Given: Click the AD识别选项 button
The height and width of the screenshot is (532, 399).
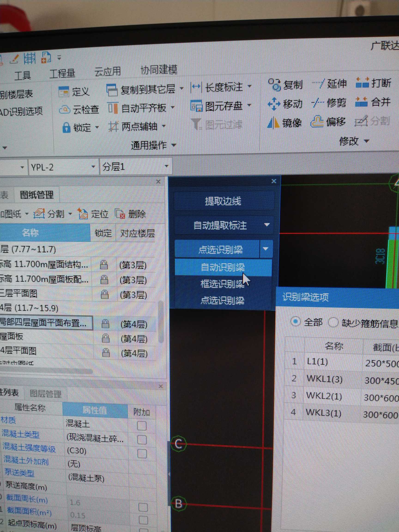Looking at the screenshot, I should [x=21, y=111].
